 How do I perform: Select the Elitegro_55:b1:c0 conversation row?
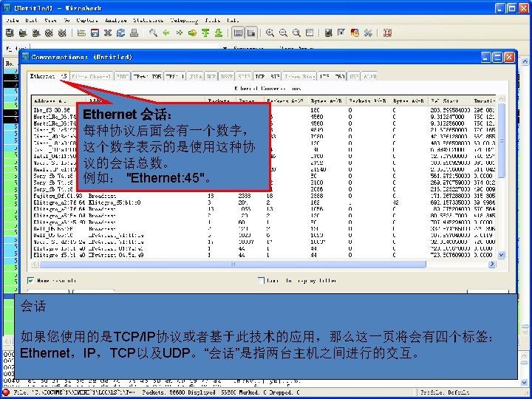click(265, 202)
